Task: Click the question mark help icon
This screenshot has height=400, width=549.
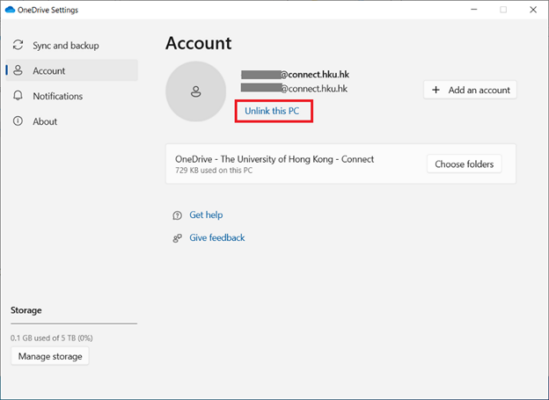Action: 177,215
